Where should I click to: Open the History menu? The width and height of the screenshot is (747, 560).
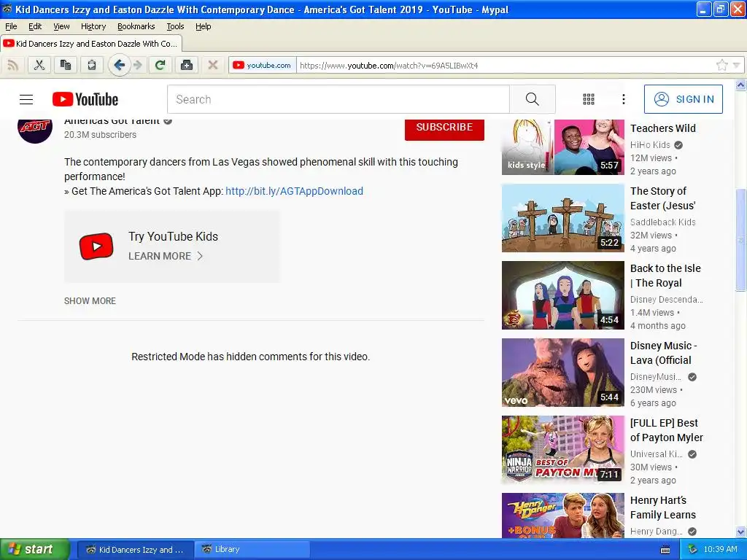(x=93, y=26)
